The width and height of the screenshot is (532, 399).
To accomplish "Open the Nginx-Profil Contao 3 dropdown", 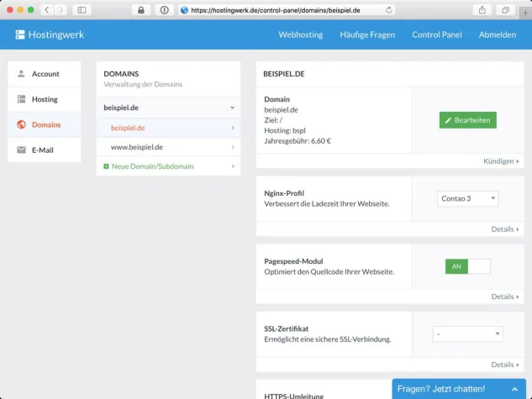I will 468,199.
